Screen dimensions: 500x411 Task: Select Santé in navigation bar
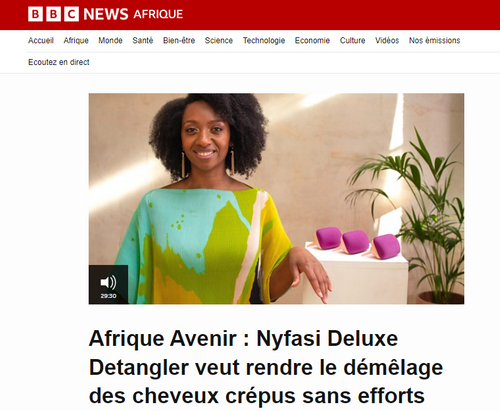[143, 40]
